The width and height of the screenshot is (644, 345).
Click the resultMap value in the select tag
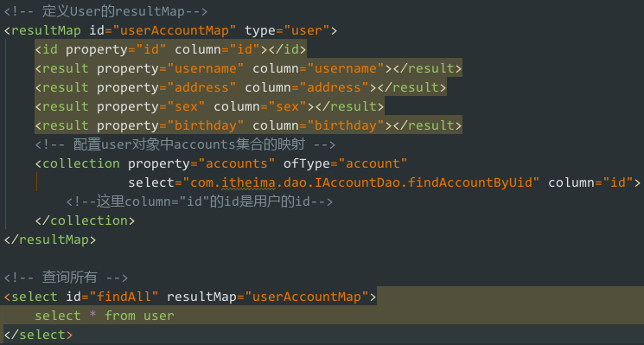pos(306,297)
